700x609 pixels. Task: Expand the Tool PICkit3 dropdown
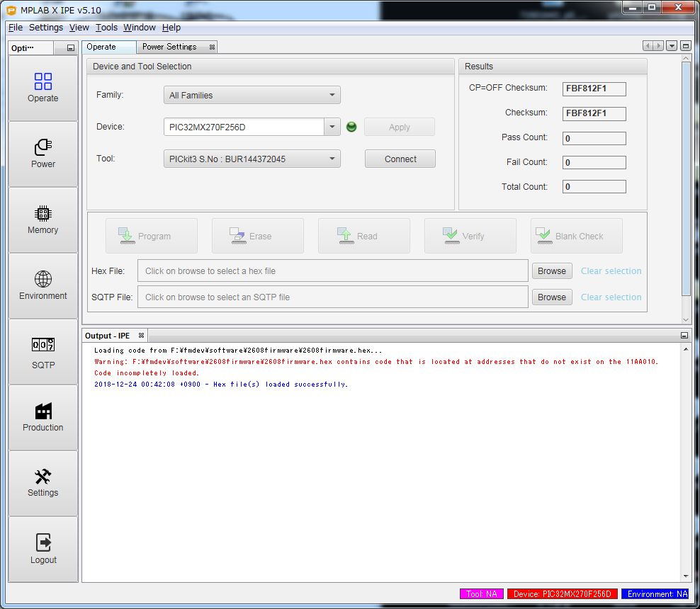332,159
